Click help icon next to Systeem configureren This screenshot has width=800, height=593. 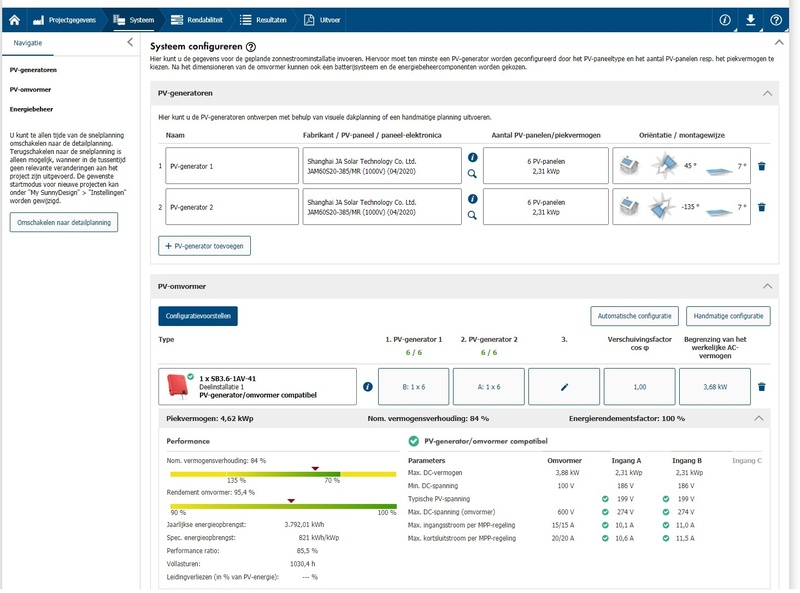tap(251, 47)
